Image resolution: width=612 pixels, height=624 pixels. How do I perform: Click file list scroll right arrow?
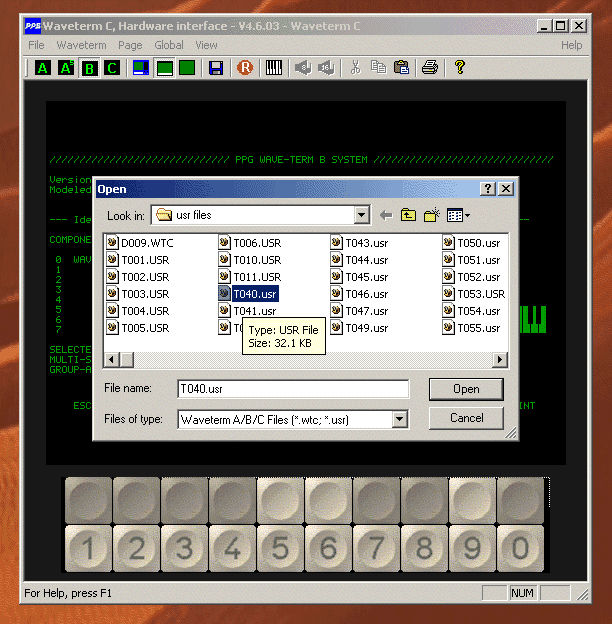point(499,360)
